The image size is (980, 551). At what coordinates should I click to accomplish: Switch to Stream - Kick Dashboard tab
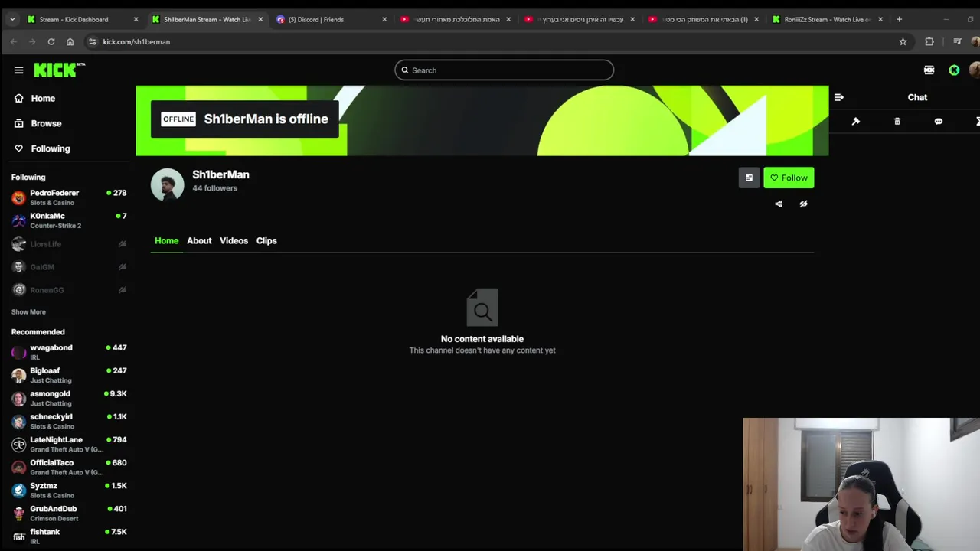[83, 19]
